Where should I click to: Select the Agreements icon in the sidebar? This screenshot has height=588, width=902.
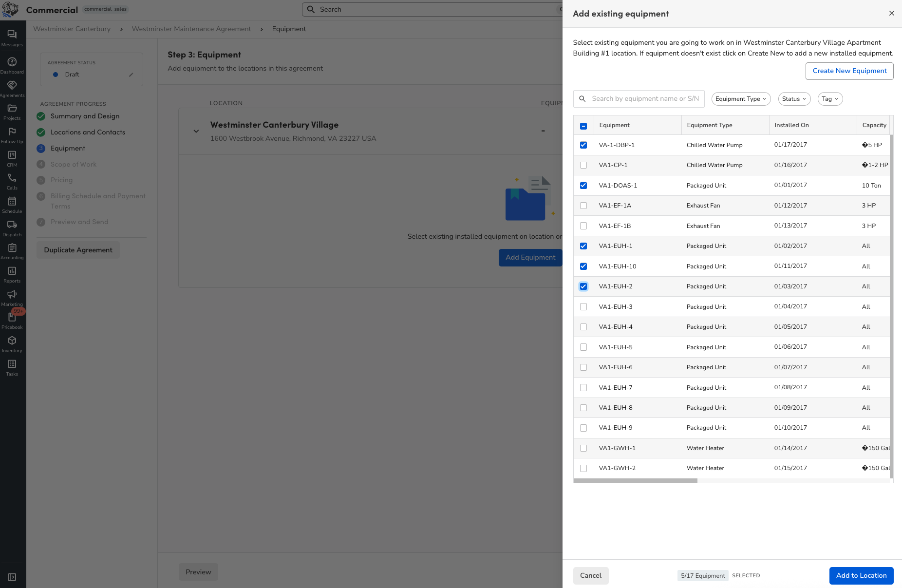[x=12, y=87]
